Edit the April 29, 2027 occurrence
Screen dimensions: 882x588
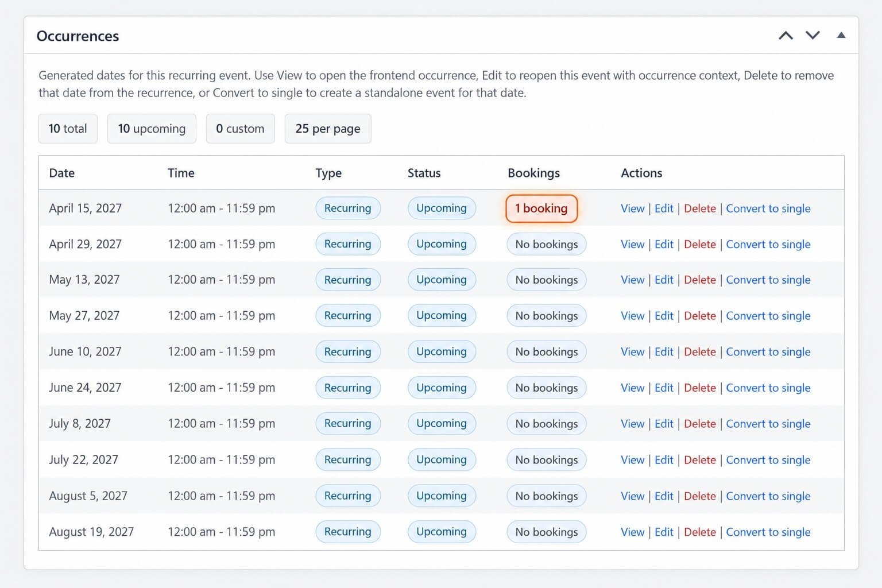[x=664, y=245]
